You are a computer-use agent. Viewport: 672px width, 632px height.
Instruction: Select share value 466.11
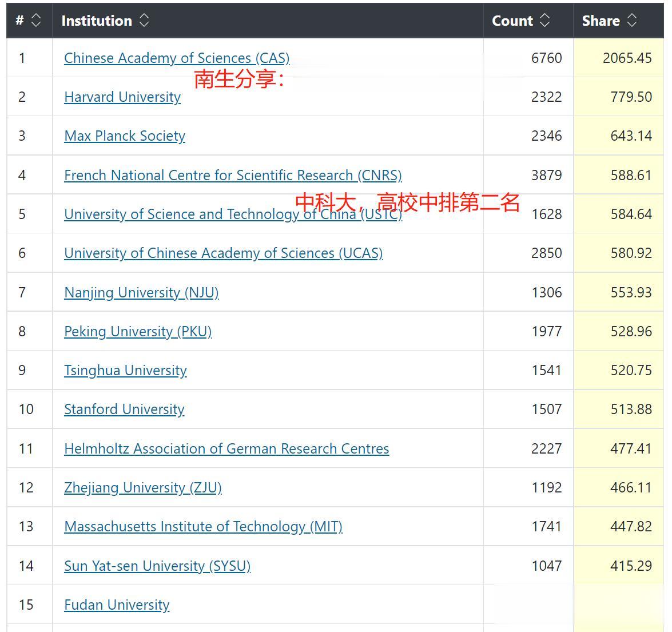coord(631,488)
